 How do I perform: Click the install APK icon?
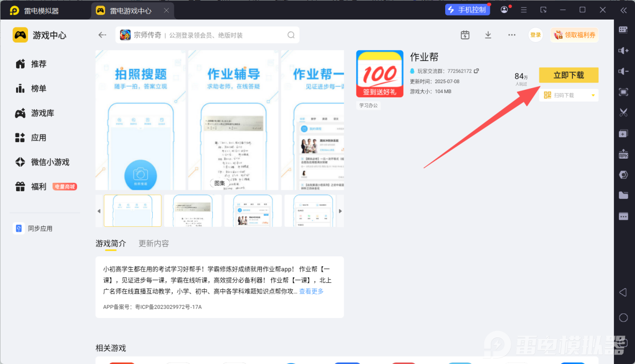[x=623, y=154]
